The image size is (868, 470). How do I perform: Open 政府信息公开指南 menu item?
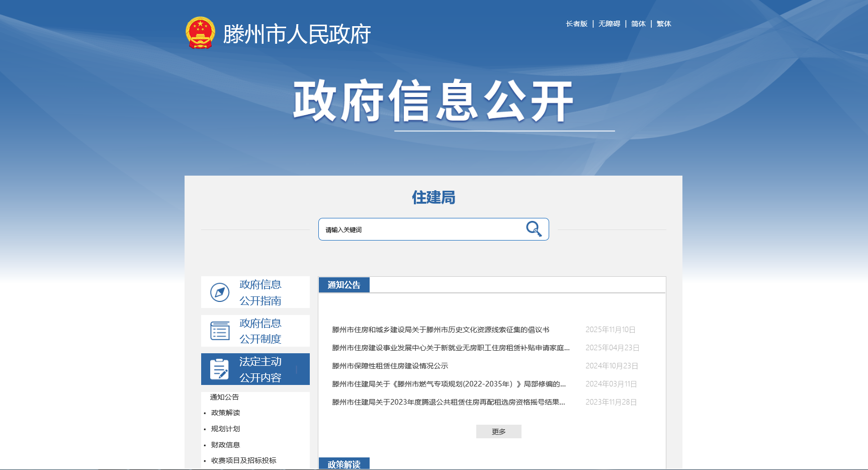point(260,292)
